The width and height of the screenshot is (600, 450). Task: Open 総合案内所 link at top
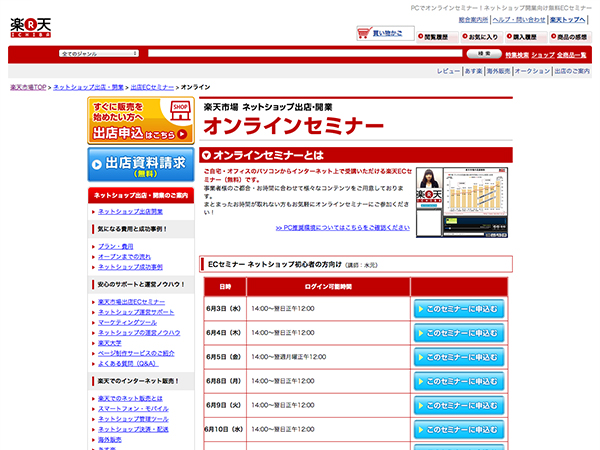473,20
